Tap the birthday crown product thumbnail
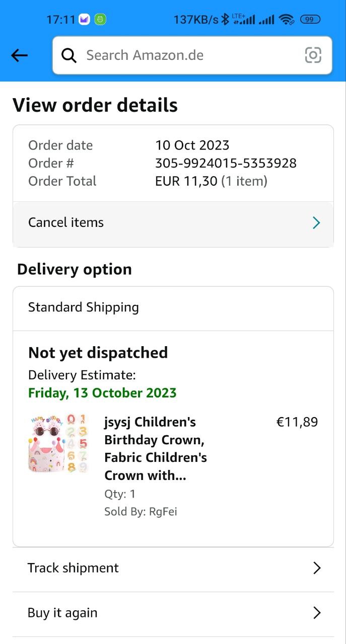This screenshot has height=644, width=346. coord(58,443)
